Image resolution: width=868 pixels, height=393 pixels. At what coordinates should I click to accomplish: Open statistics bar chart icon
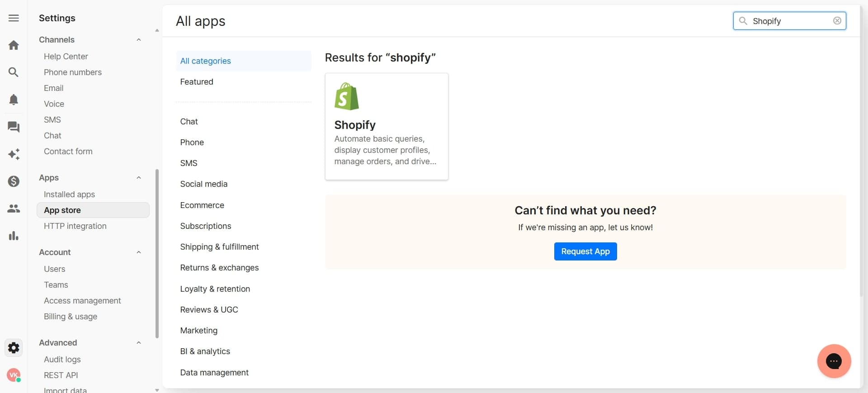[14, 236]
